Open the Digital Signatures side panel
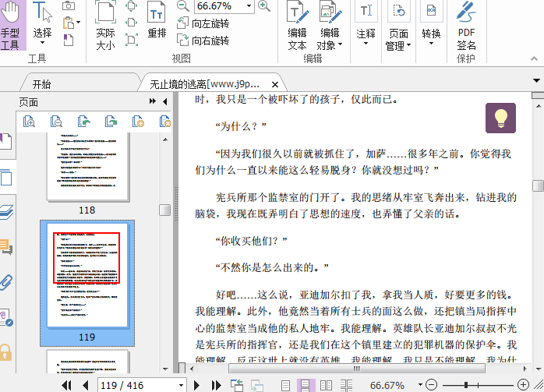The image size is (544, 392). click(x=6, y=317)
